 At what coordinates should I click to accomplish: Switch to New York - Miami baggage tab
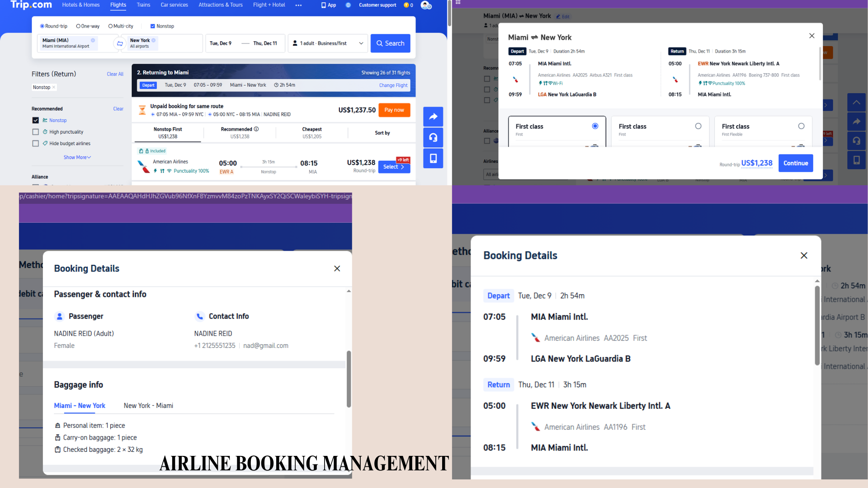(148, 406)
